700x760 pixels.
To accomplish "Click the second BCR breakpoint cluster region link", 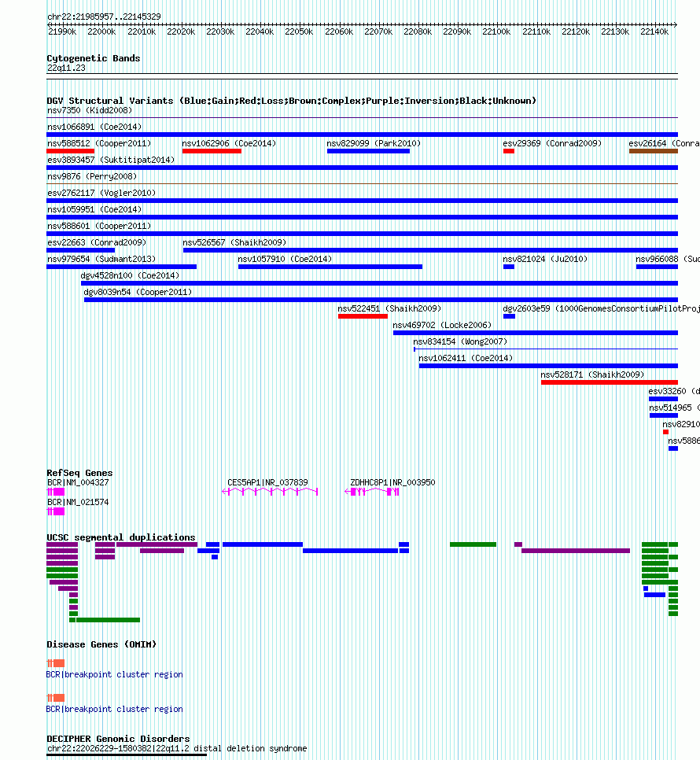I will [x=114, y=709].
